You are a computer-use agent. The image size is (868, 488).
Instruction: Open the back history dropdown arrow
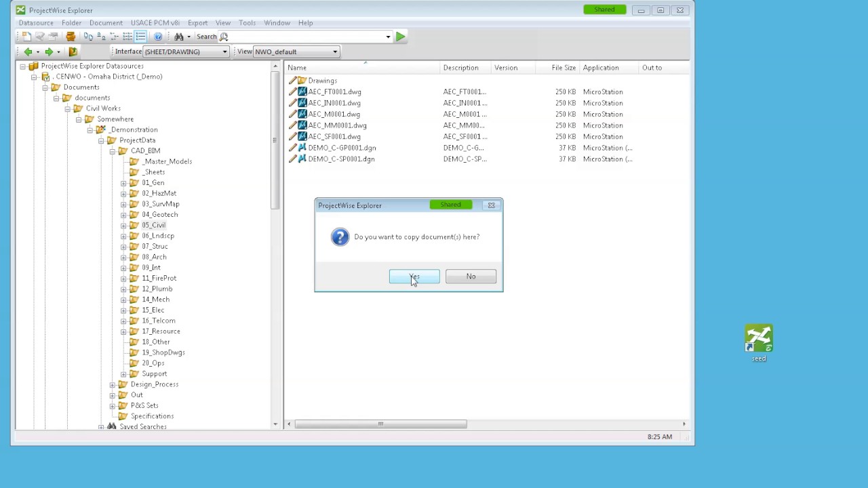pyautogui.click(x=37, y=52)
